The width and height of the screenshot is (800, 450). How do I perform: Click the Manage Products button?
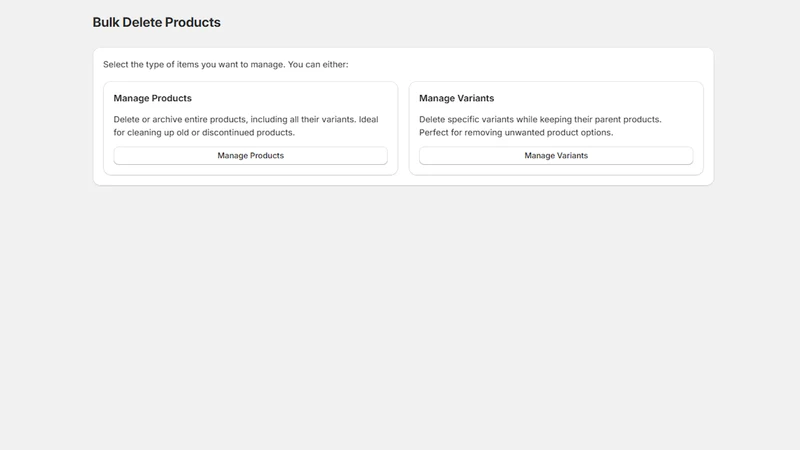(x=251, y=156)
